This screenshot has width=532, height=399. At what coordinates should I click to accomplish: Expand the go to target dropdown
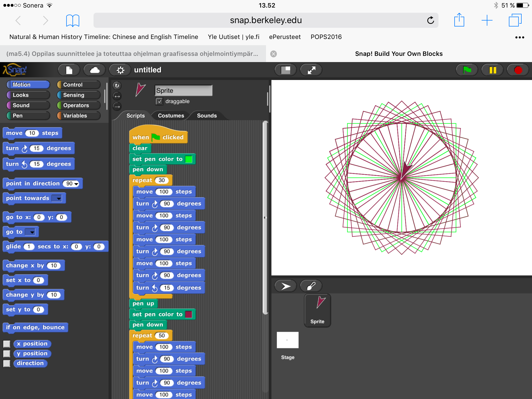(32, 232)
